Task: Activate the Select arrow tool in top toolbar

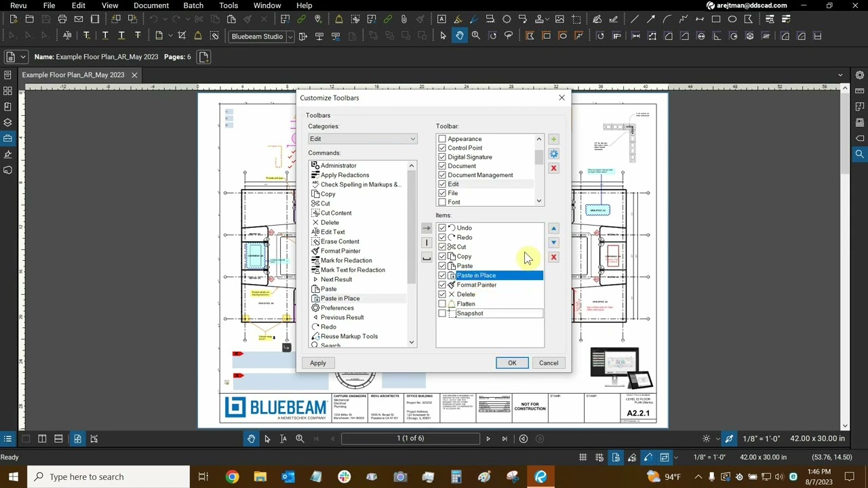Action: tap(443, 36)
